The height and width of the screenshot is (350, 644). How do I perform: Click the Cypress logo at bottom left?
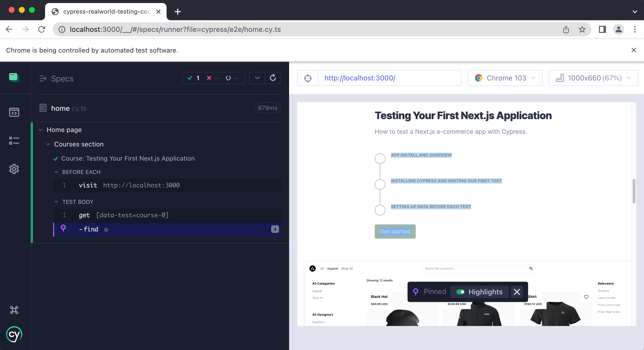tap(14, 334)
